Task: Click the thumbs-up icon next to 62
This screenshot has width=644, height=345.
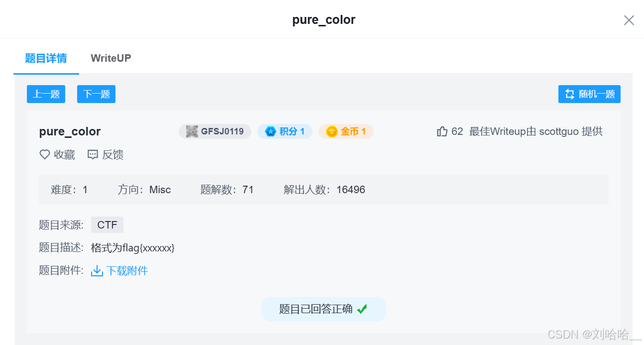Action: [442, 131]
